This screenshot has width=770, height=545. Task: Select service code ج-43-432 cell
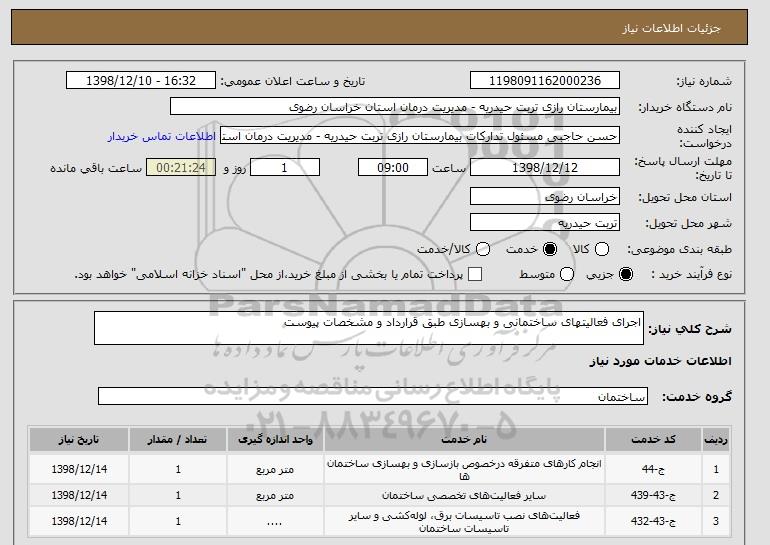pyautogui.click(x=653, y=521)
